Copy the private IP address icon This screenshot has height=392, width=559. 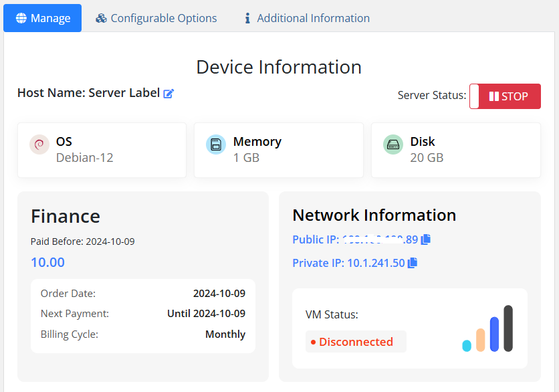point(413,263)
